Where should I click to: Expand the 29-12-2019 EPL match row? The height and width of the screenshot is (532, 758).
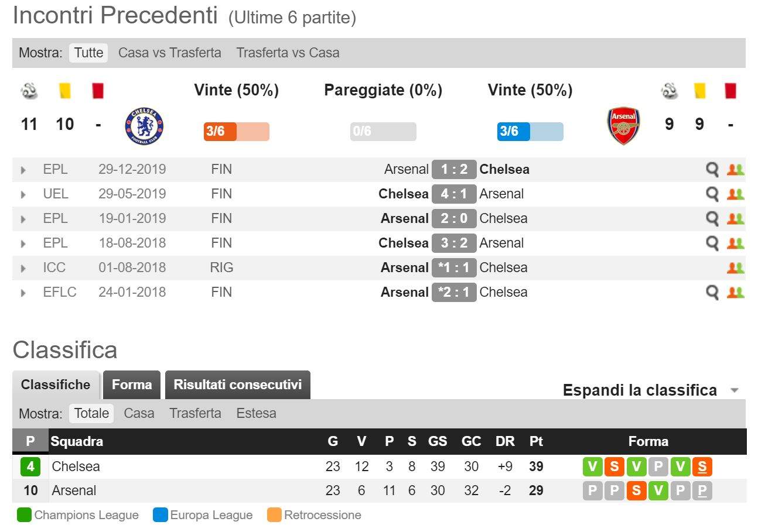click(x=23, y=170)
